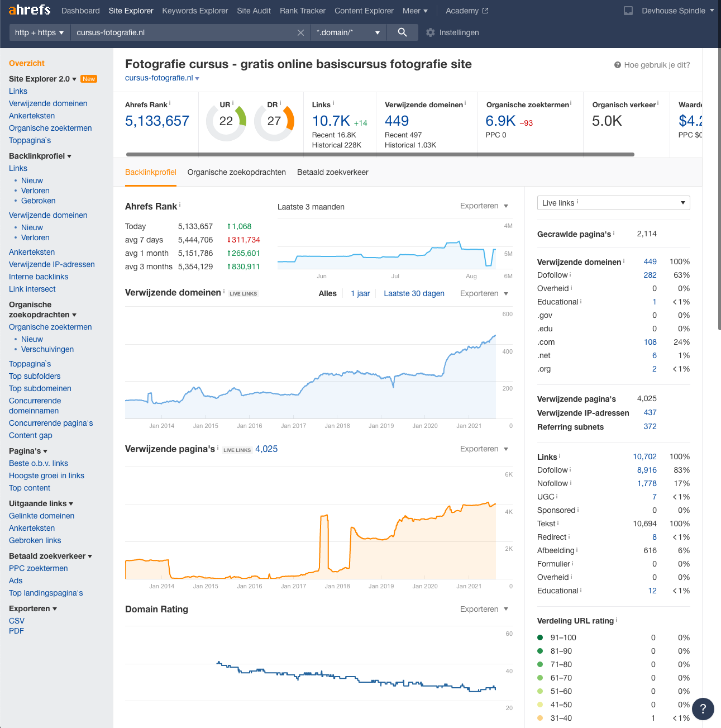The height and width of the screenshot is (728, 721).
Task: Click the magnifier search button
Action: (402, 32)
